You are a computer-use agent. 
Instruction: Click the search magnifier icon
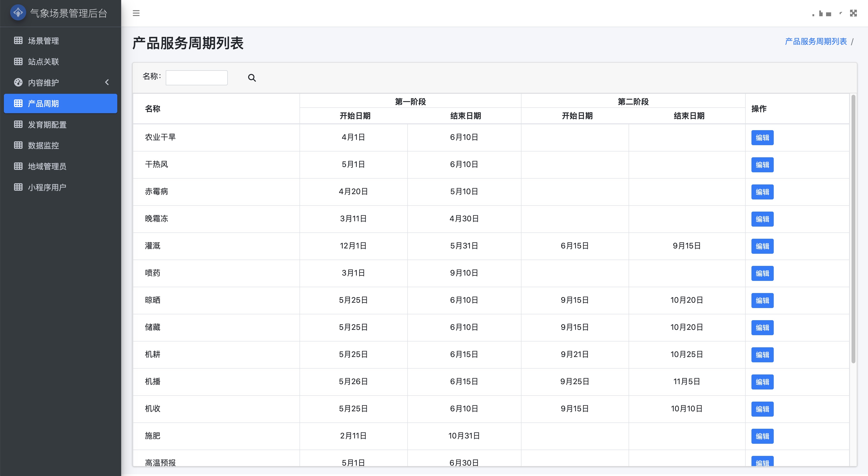(x=252, y=78)
